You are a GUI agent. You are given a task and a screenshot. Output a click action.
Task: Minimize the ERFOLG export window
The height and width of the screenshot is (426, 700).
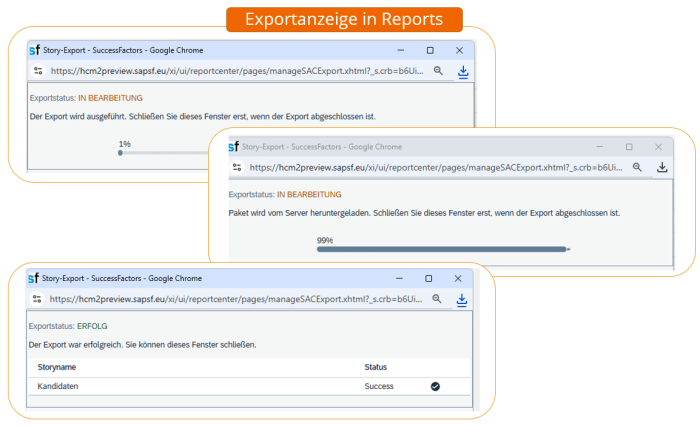tap(399, 279)
